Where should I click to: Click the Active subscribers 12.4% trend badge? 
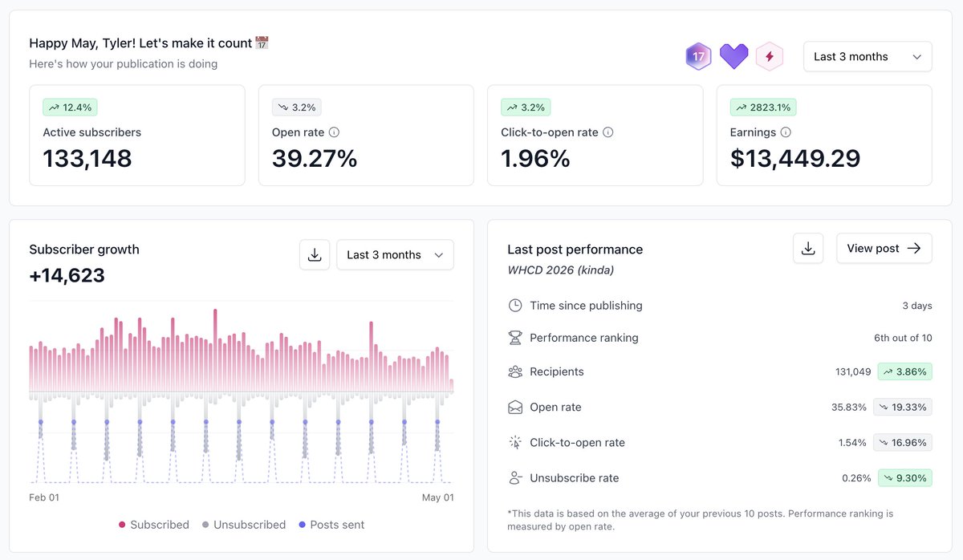click(70, 108)
